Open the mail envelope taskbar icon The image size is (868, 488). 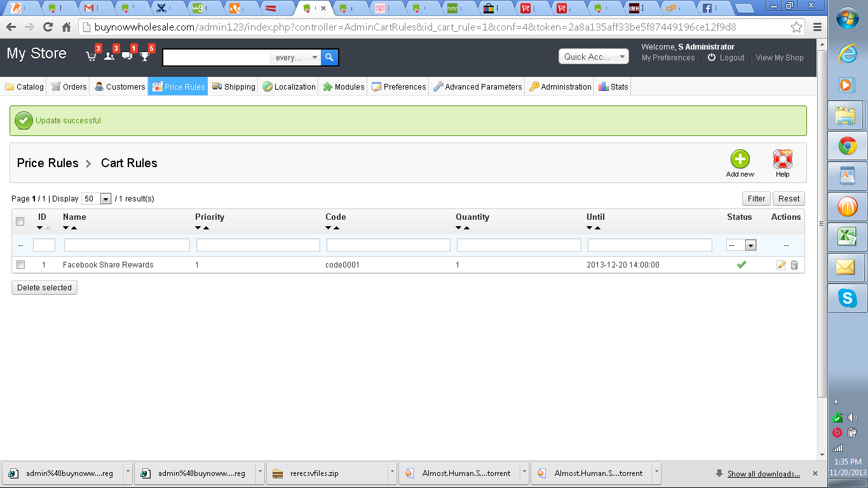(847, 267)
